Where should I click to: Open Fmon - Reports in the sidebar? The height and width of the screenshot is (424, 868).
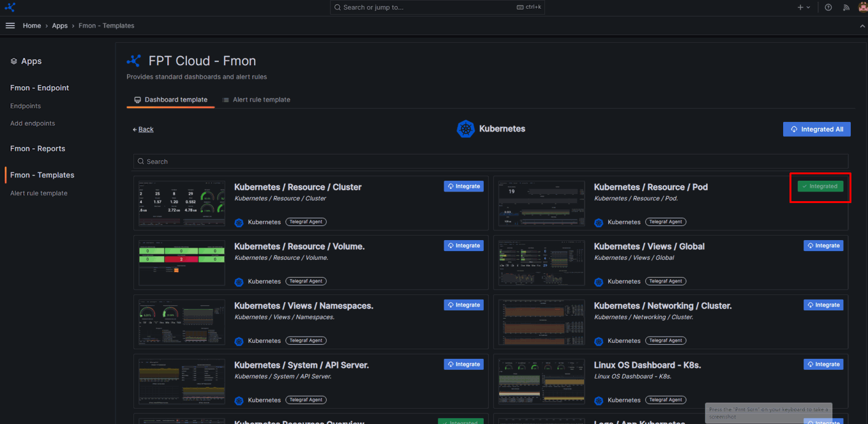[38, 149]
